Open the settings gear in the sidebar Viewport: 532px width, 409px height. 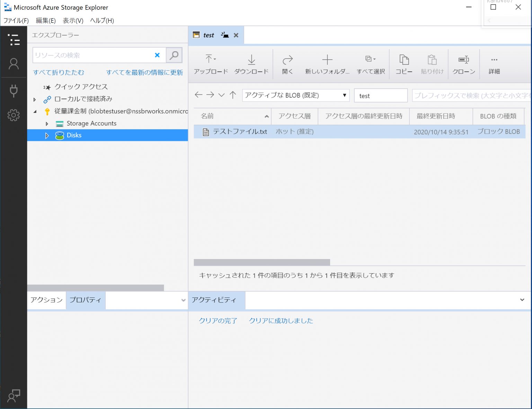pyautogui.click(x=14, y=115)
